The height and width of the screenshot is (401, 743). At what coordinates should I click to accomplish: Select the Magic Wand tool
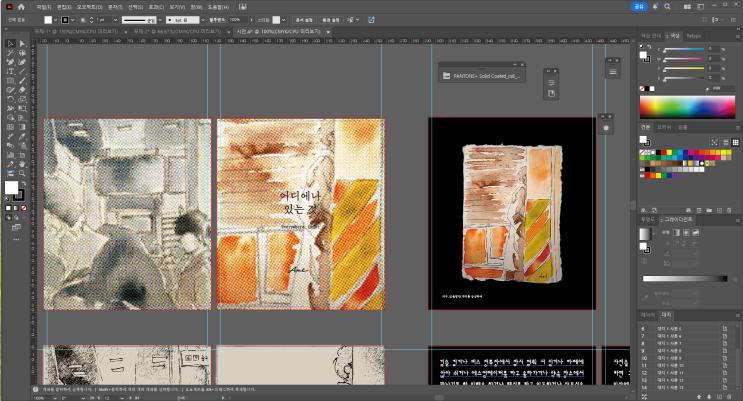point(10,53)
